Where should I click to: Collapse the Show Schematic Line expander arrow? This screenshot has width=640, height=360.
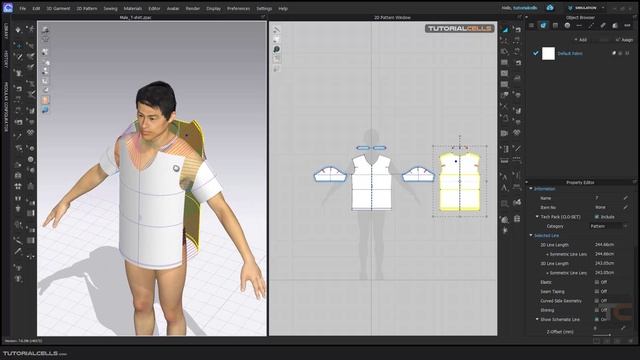point(537,320)
